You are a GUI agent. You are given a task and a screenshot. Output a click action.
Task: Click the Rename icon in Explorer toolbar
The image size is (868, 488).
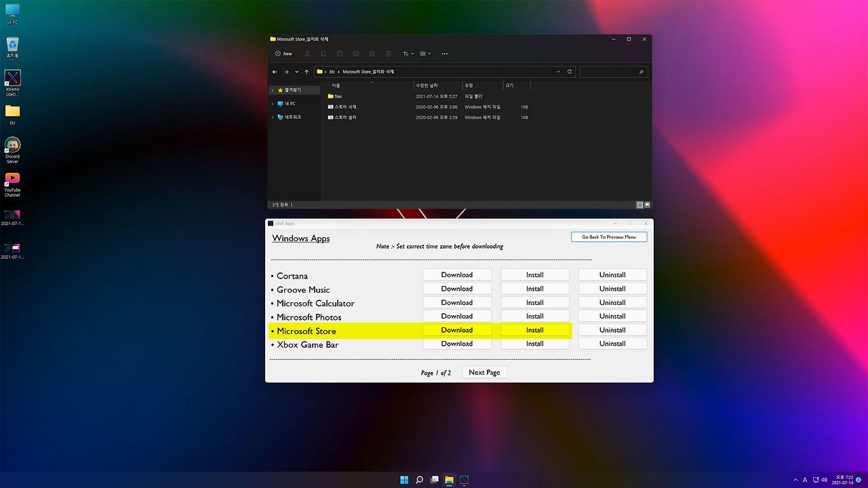pyautogui.click(x=356, y=54)
